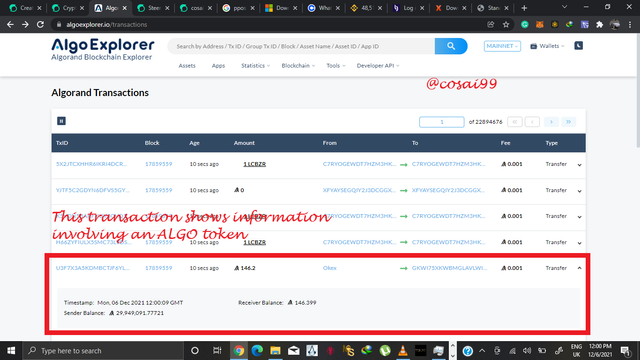Viewport: 640px width, 360px height.
Task: Open the share page icon in address bar
Action: [491, 24]
